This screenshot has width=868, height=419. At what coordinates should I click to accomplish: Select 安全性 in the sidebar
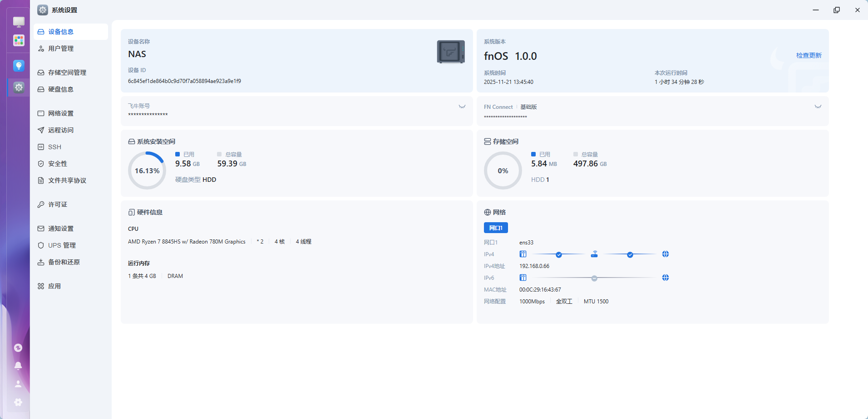coord(58,164)
